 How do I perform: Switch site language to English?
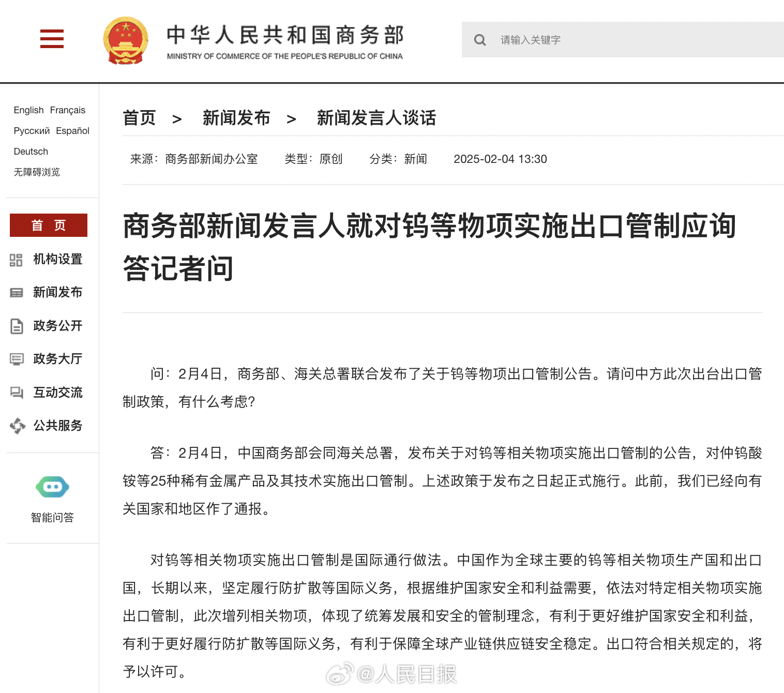tap(29, 110)
